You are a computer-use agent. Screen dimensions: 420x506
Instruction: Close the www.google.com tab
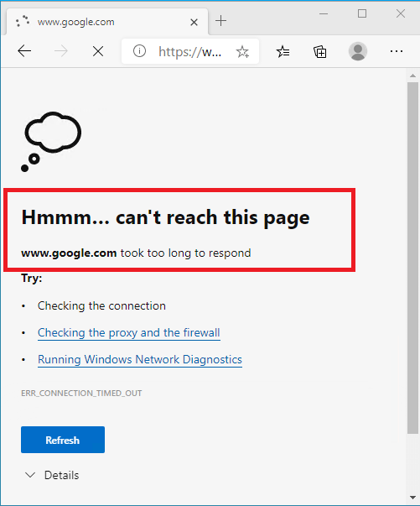pos(194,23)
